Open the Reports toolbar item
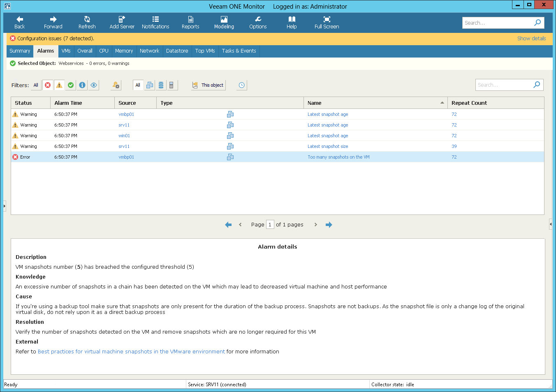The width and height of the screenshot is (556, 392). click(x=190, y=23)
